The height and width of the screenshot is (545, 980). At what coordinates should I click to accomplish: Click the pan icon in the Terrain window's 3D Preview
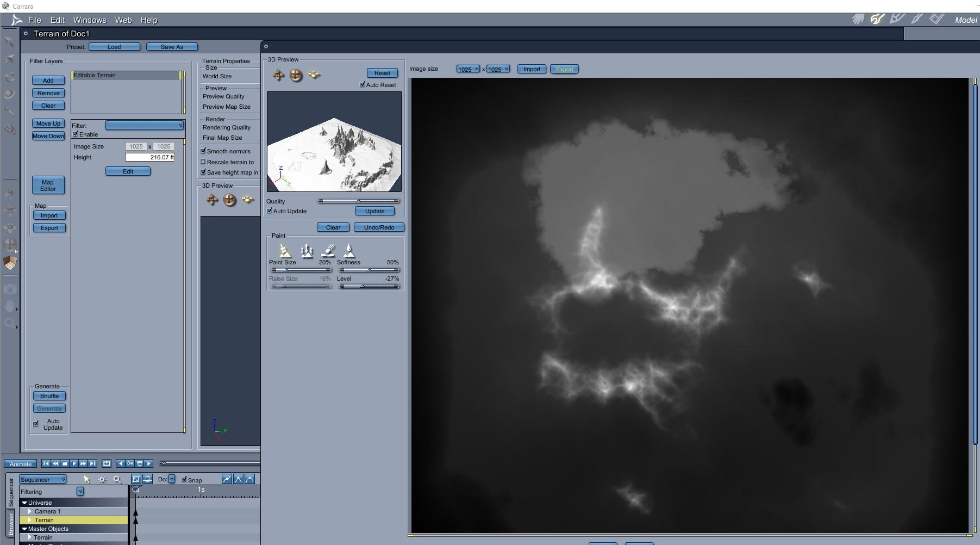[212, 200]
